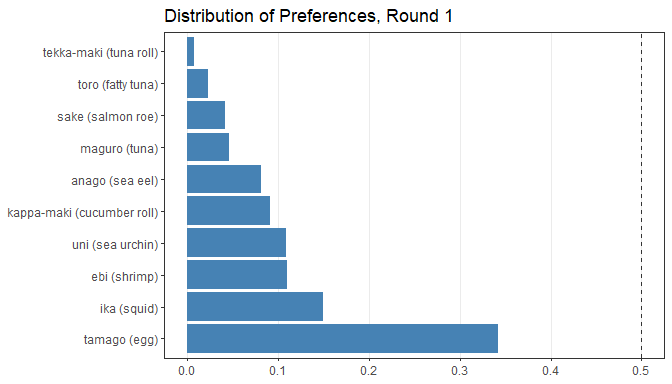
Task: Click the sake (salmon roe) bar
Action: pyautogui.click(x=206, y=115)
